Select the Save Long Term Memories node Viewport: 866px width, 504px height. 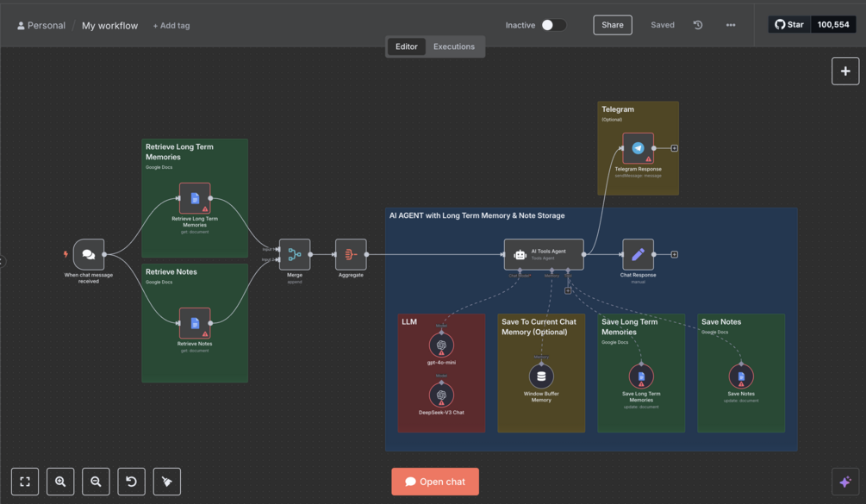(x=641, y=376)
